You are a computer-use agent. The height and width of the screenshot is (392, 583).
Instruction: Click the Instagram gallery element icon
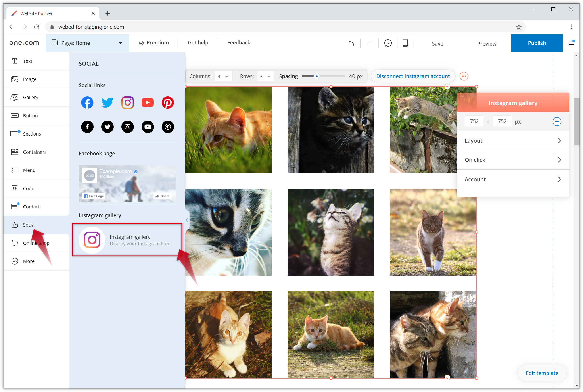(91, 240)
